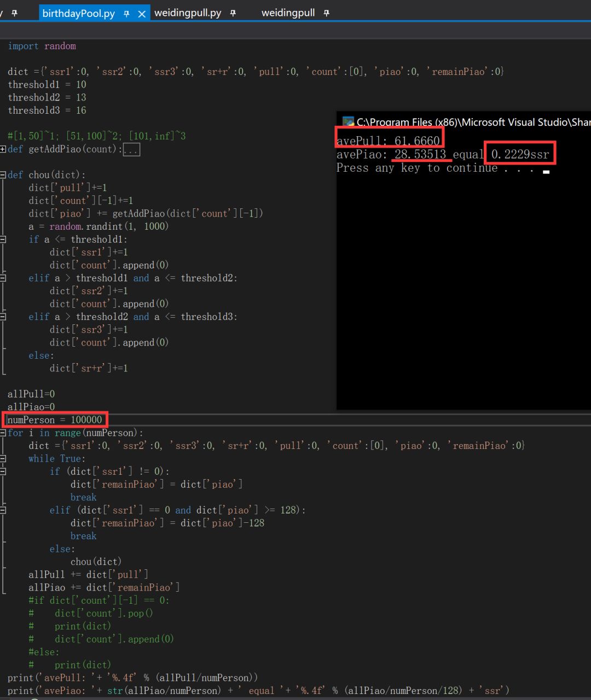Collapse the "if (dict['ssr1'] != 0)" block

pyautogui.click(x=3, y=471)
